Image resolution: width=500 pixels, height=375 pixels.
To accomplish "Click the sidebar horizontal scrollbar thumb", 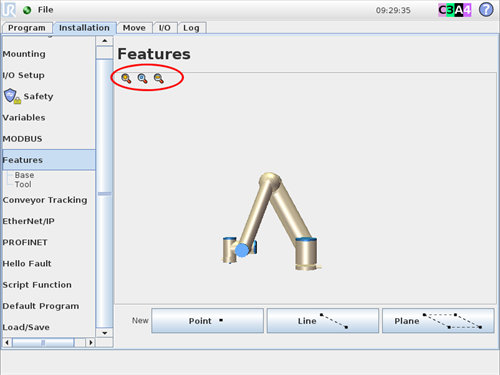I will point(43,342).
